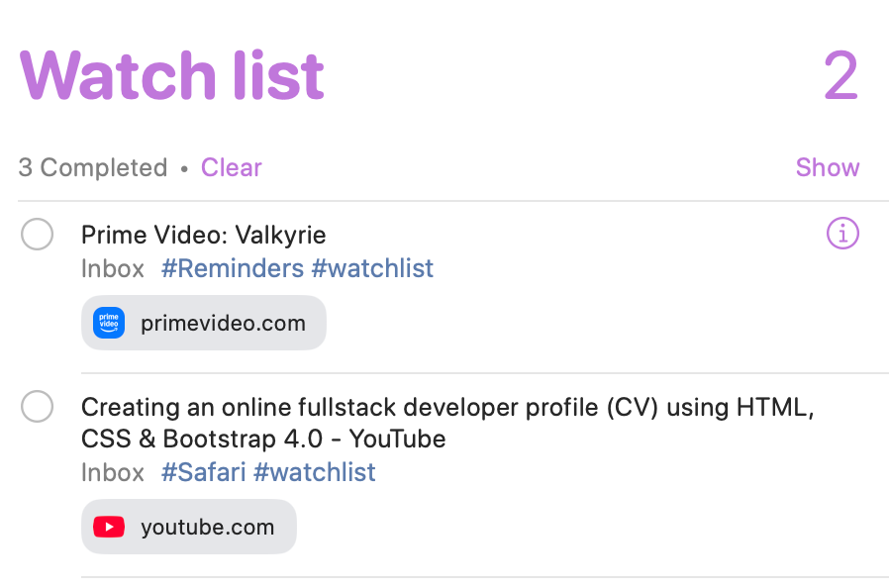Screen dimensions: 889x588
Task: Open the youtube.com link chip
Action: (x=189, y=527)
